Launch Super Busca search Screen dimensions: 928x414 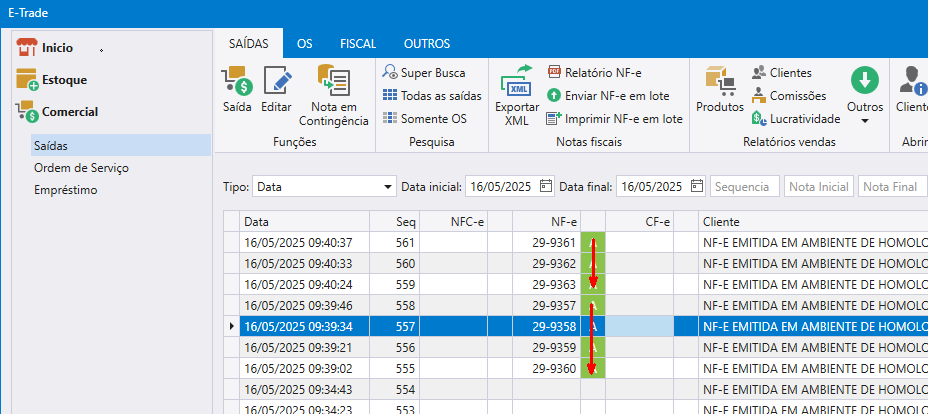pyautogui.click(x=424, y=73)
